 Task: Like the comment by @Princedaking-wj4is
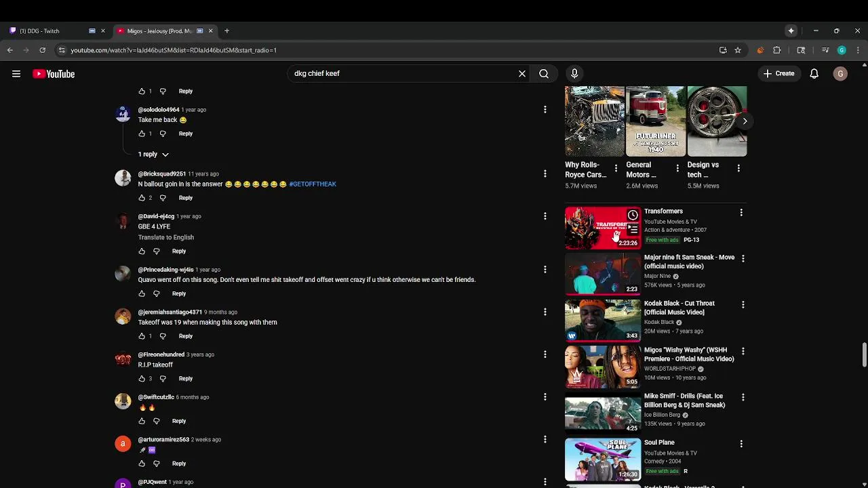[142, 293]
